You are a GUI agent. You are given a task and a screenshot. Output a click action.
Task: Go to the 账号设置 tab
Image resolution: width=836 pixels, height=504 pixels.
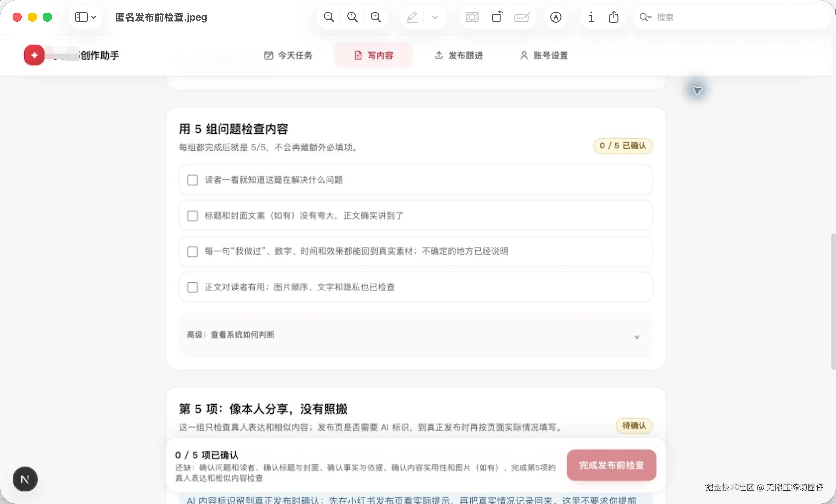point(544,55)
